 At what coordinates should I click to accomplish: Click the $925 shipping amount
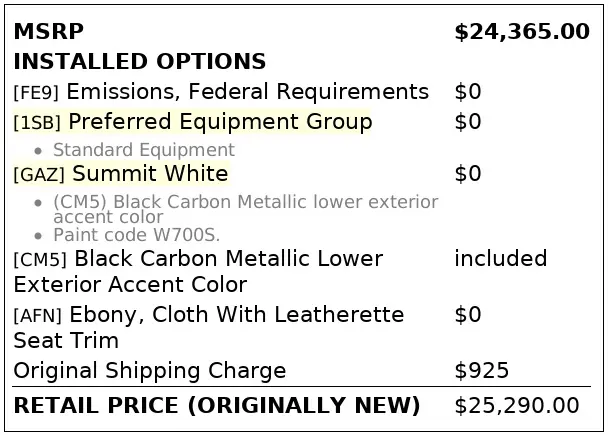(x=482, y=371)
